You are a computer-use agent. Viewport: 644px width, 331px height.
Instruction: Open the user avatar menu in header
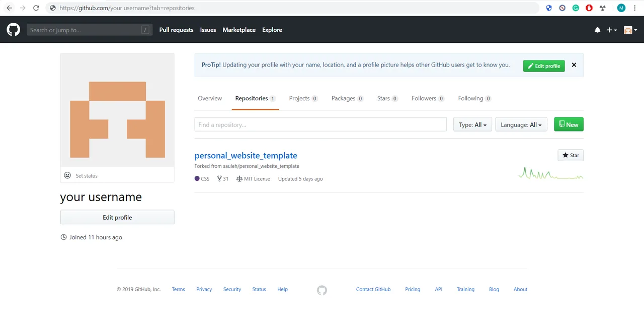(630, 30)
